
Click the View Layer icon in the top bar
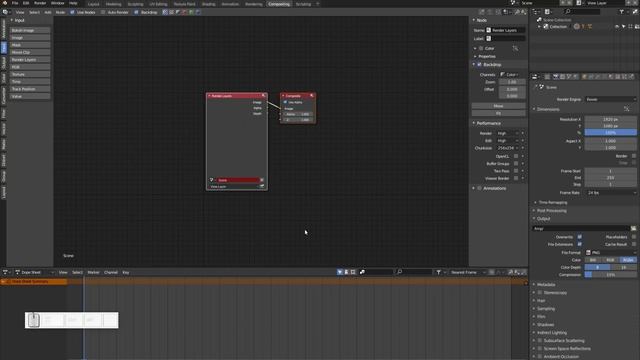click(x=579, y=3)
